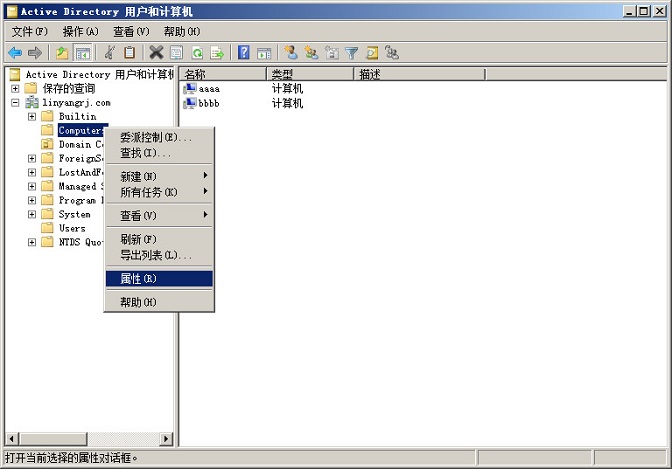The height and width of the screenshot is (469, 672).
Task: Click the Create new user toolbar icon
Action: click(291, 53)
